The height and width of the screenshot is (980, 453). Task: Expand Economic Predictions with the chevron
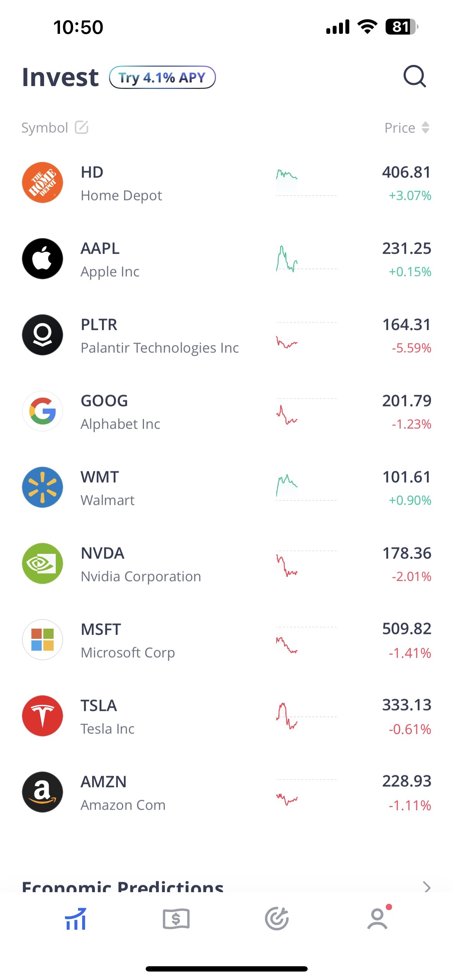pos(427,887)
